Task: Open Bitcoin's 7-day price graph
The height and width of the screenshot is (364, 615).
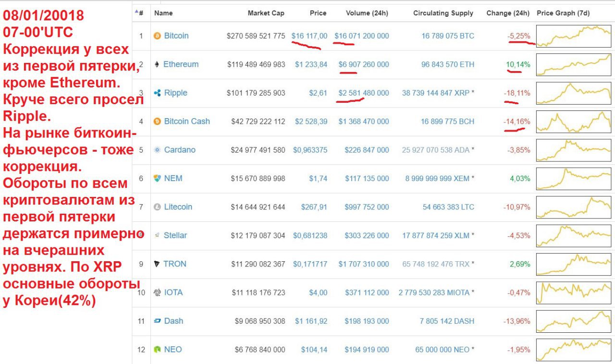Action: coord(574,36)
